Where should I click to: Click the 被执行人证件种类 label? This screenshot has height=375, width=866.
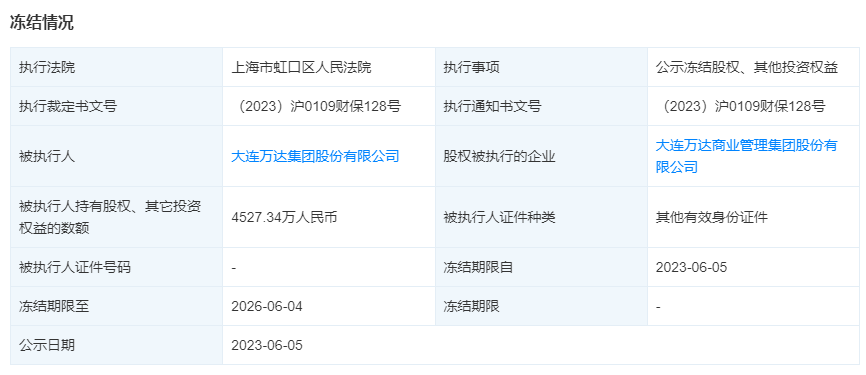point(499,218)
